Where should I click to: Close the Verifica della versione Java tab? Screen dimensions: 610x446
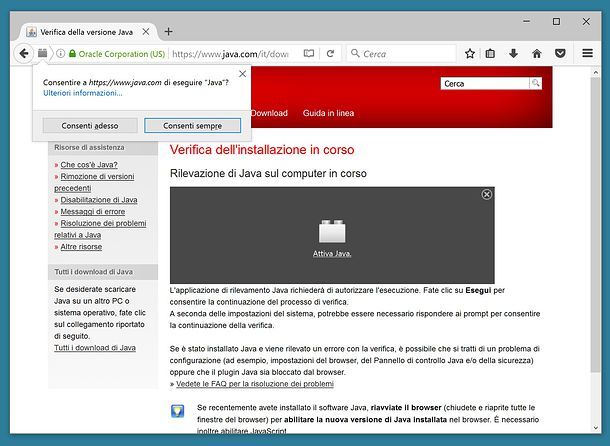pyautogui.click(x=146, y=32)
